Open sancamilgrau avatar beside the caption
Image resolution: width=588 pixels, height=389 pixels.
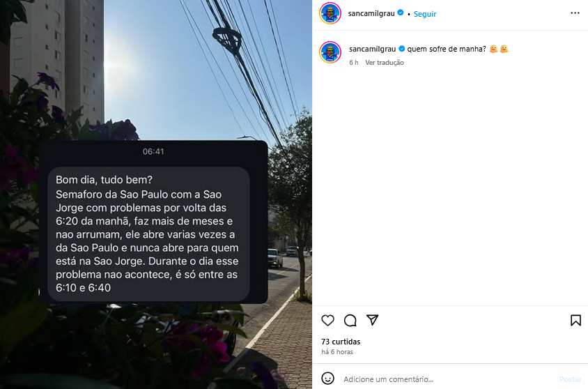pos(330,52)
